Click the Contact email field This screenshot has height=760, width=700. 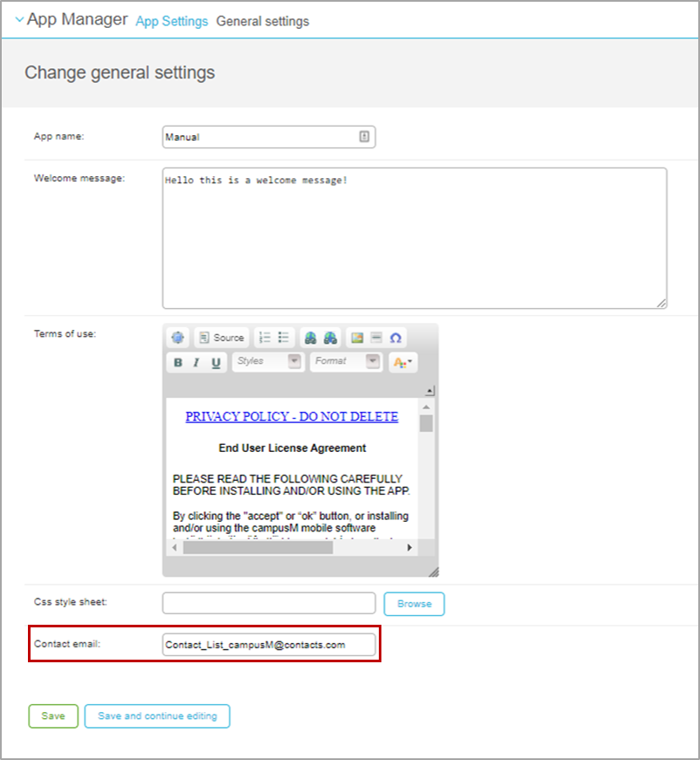point(269,645)
